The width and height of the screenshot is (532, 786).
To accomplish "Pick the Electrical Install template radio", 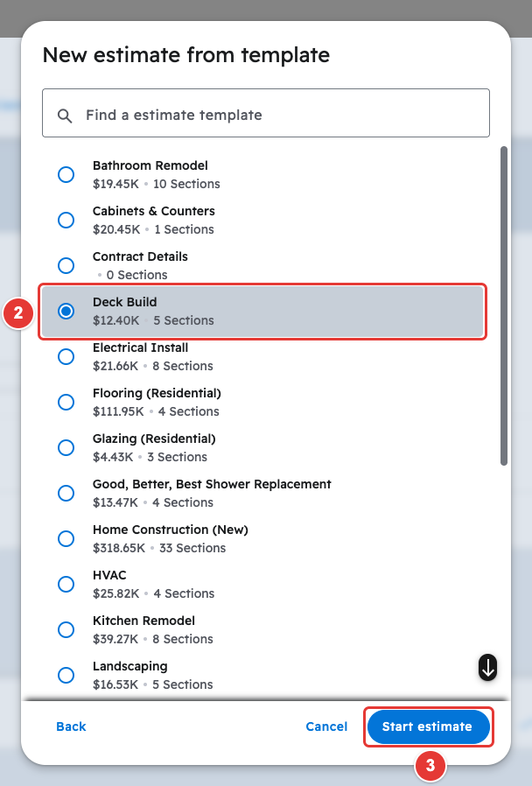I will (66, 356).
